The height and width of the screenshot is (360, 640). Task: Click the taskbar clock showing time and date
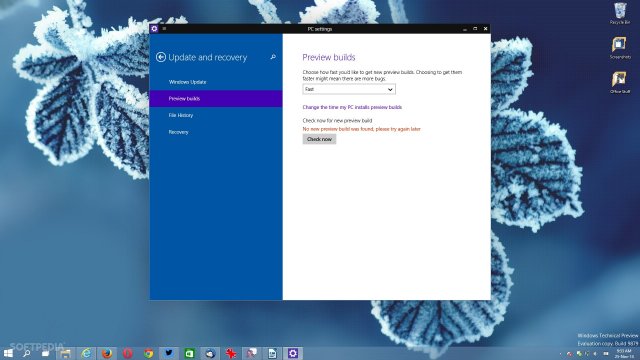[624, 353]
